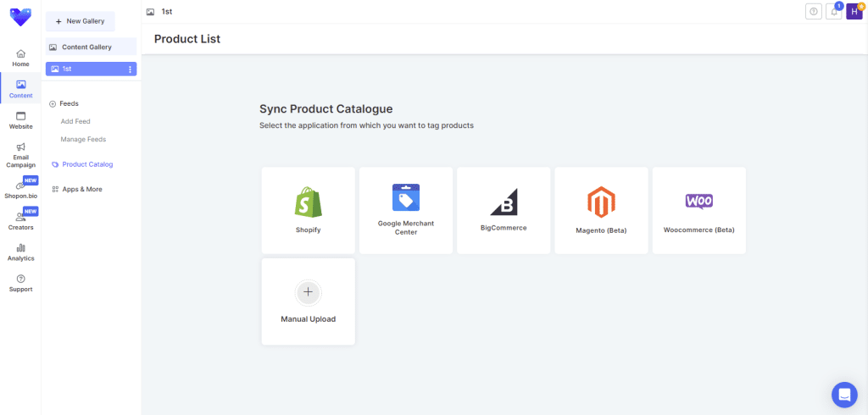Open the Add Feed link
The height and width of the screenshot is (415, 868).
point(75,121)
